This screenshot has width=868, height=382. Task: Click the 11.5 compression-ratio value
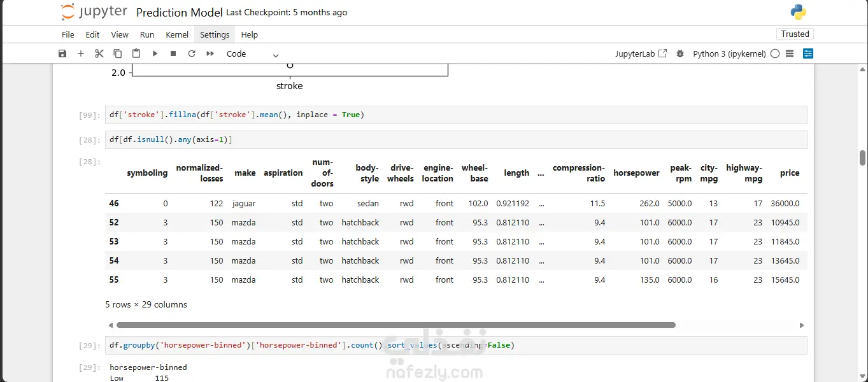pyautogui.click(x=597, y=204)
